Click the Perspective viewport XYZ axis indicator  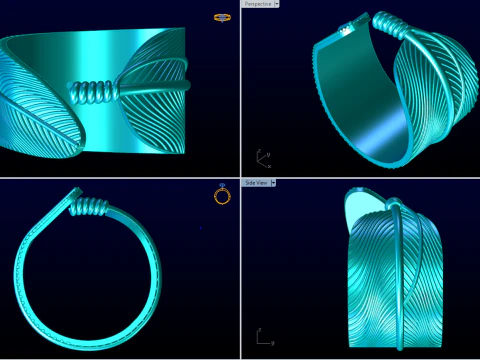coord(264,159)
